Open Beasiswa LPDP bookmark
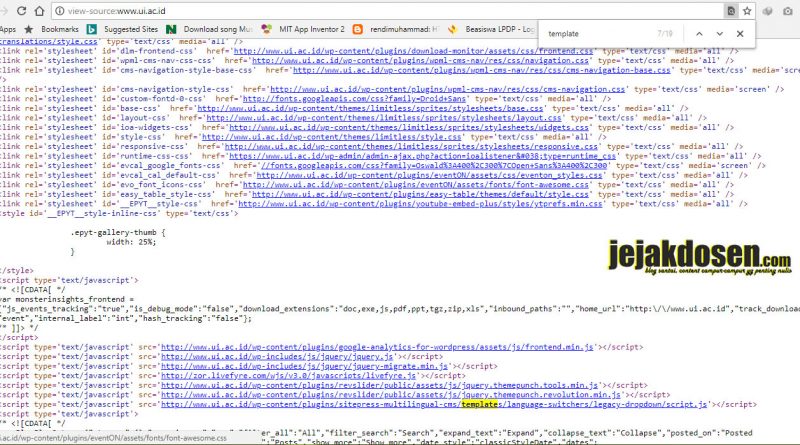The width and height of the screenshot is (800, 445). [490, 29]
